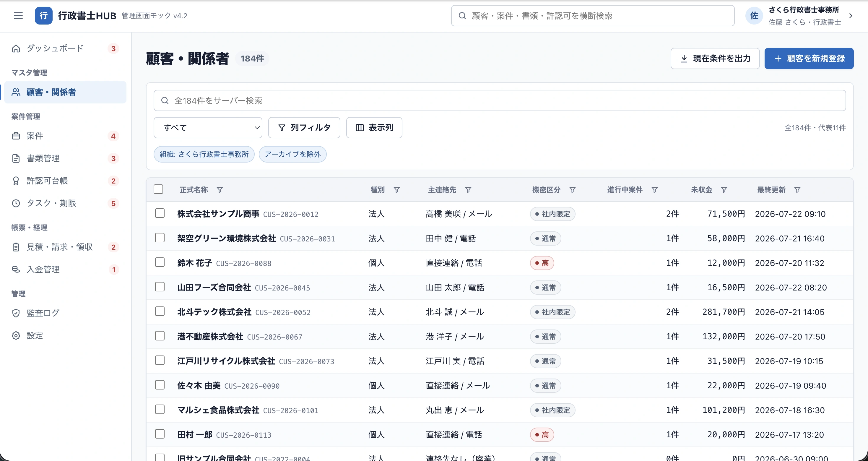This screenshot has width=868, height=461.
Task: Click the ダッシュボード notification badge 3
Action: (x=113, y=48)
